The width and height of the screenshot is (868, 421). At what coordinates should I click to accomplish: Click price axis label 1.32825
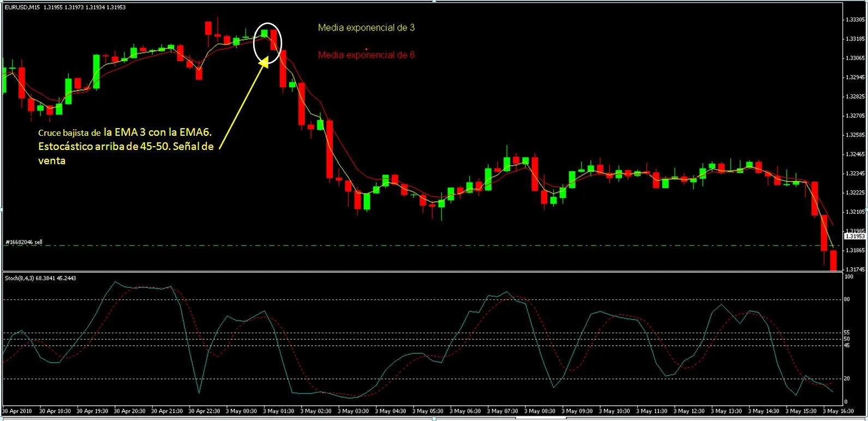click(x=855, y=97)
